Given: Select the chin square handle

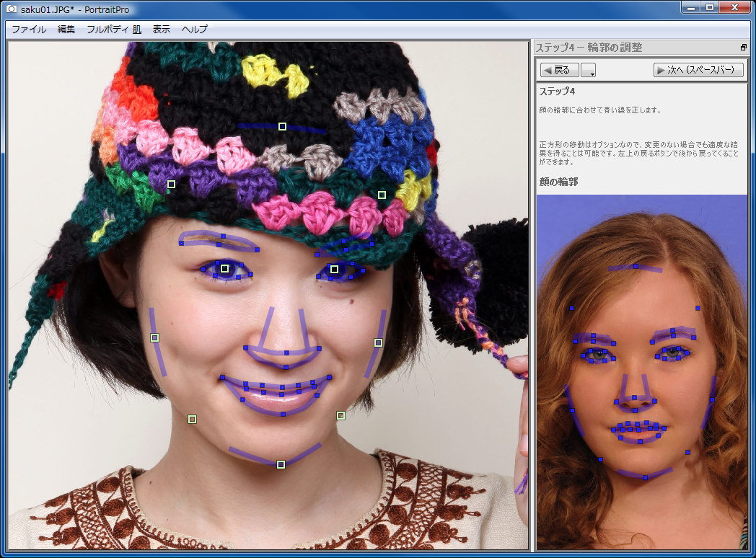Looking at the screenshot, I should tap(281, 464).
